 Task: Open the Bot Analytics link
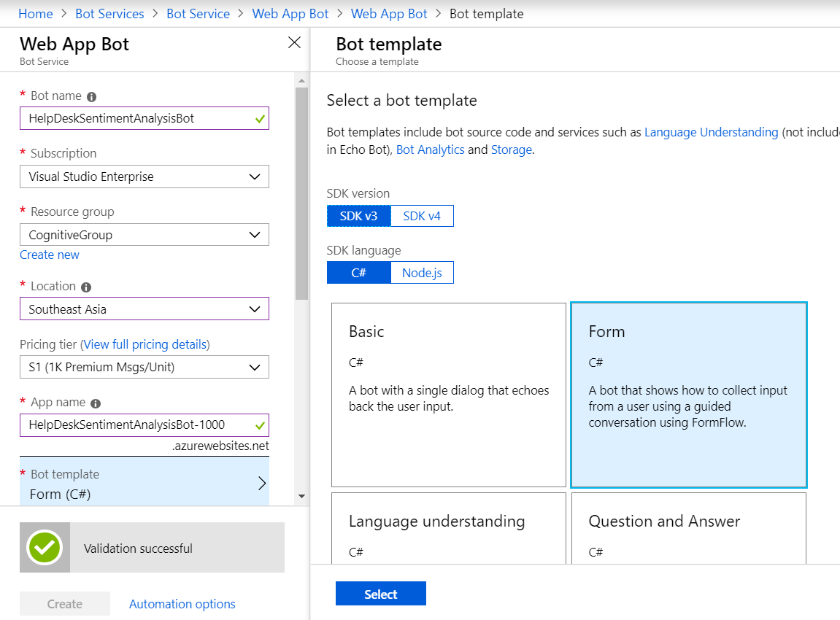point(430,150)
